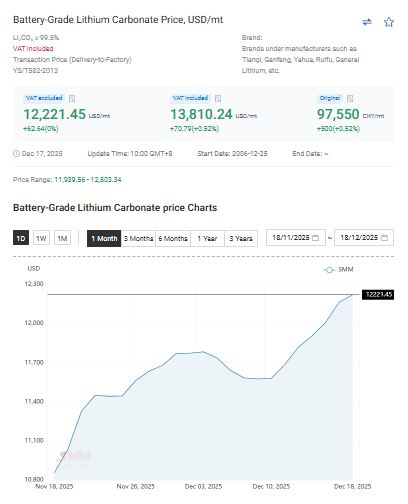Open calendar icon in end date field
Screen dimensions: 408x504
(384, 238)
